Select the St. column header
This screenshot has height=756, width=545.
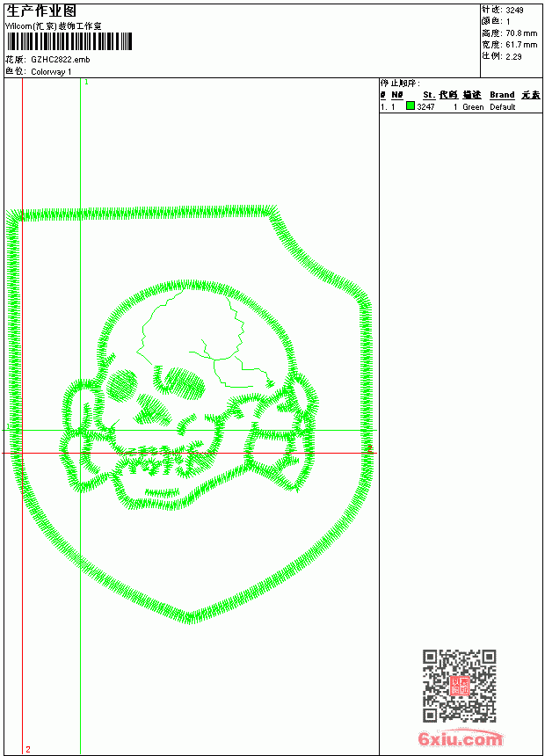pos(429,95)
